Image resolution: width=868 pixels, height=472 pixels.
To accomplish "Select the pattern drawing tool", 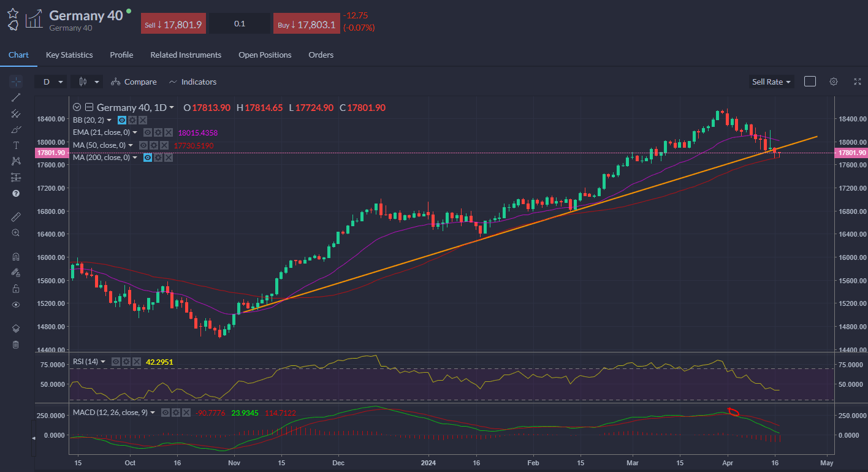I will 16,161.
